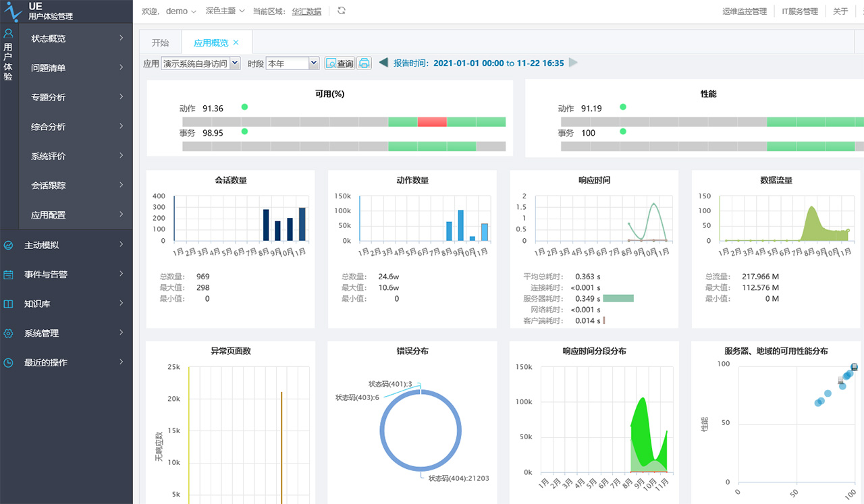Image resolution: width=864 pixels, height=504 pixels.
Task: Open the 知识库 menu
Action: (66, 304)
